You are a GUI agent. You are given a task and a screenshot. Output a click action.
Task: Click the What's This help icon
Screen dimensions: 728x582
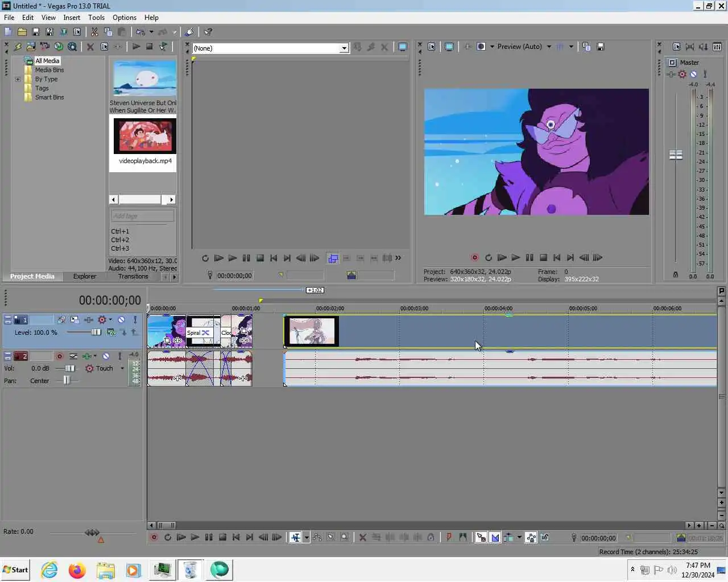tap(208, 32)
